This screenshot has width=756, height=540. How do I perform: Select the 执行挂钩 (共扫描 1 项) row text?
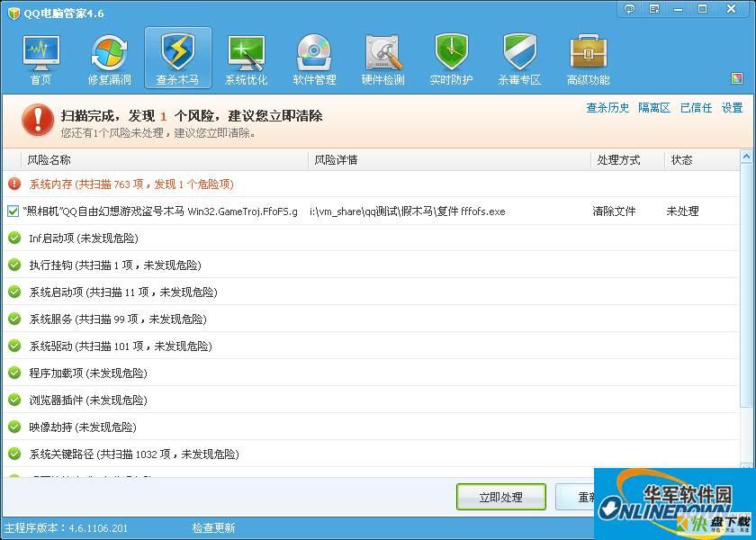[x=115, y=265]
